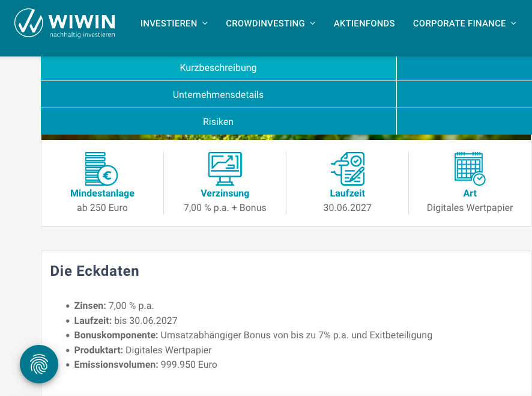This screenshot has height=396, width=532.
Task: Click the 'Emissionsvolumen: 999.950 Euro' bullet
Action: tap(145, 365)
